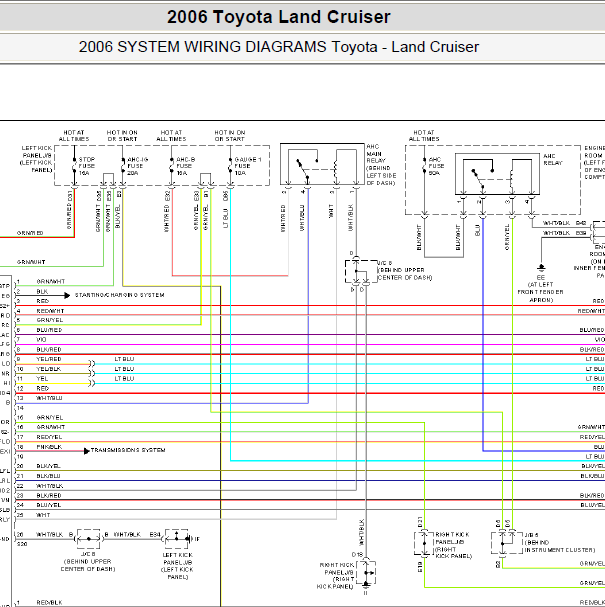The width and height of the screenshot is (605, 607).
Task: Click the ground symbol above the EE label
Action: coord(541,268)
